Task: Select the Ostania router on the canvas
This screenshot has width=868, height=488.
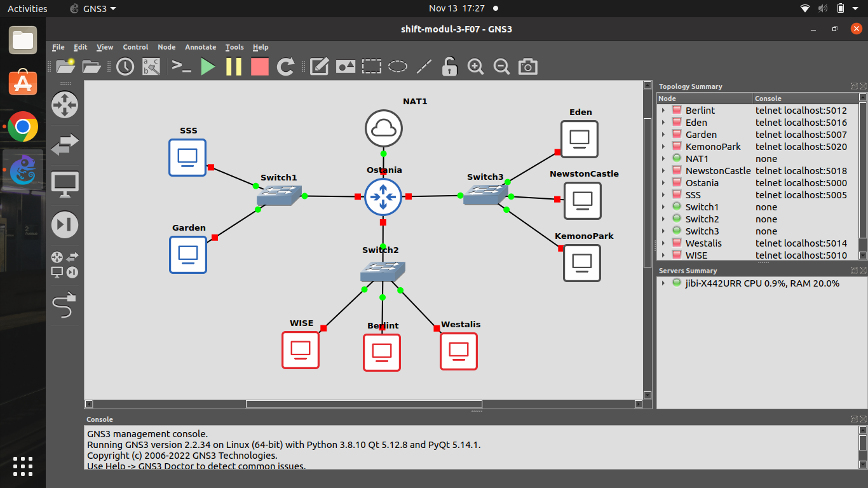Action: pos(383,197)
